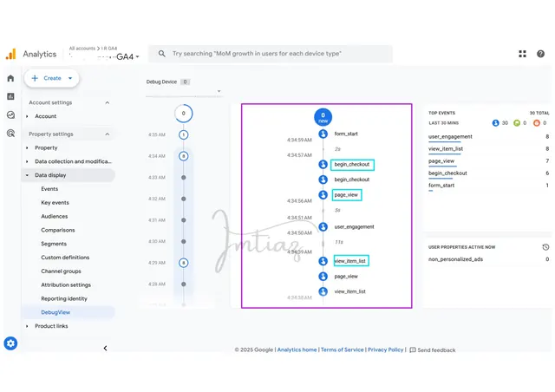This screenshot has height=392, width=555.
Task: Click the green key events count icon
Action: pos(517,123)
